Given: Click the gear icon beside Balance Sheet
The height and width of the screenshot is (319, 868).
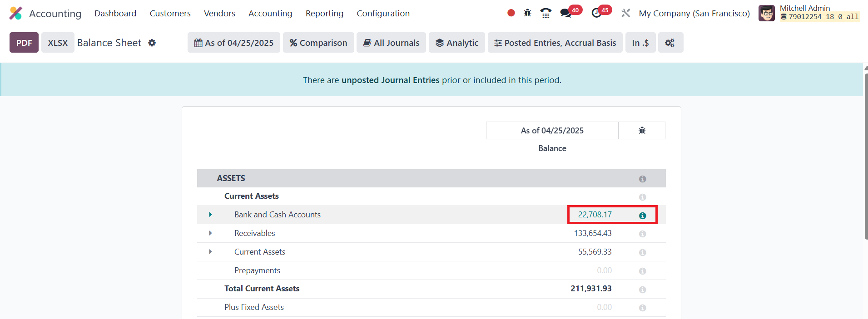Looking at the screenshot, I should point(152,43).
